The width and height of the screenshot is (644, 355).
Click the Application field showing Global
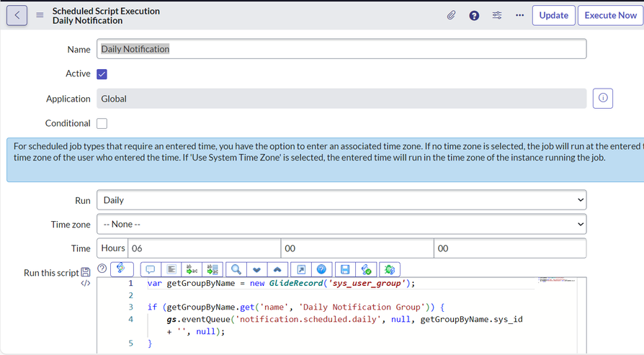pyautogui.click(x=341, y=99)
